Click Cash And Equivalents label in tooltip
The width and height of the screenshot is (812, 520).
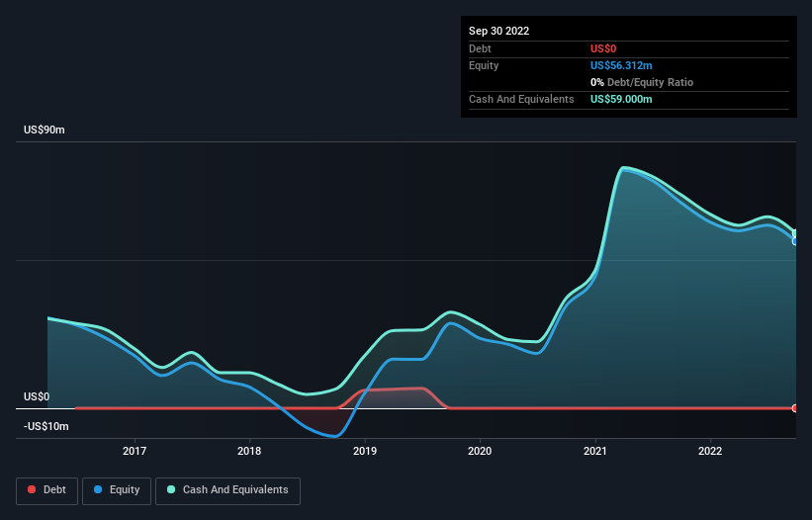(521, 99)
